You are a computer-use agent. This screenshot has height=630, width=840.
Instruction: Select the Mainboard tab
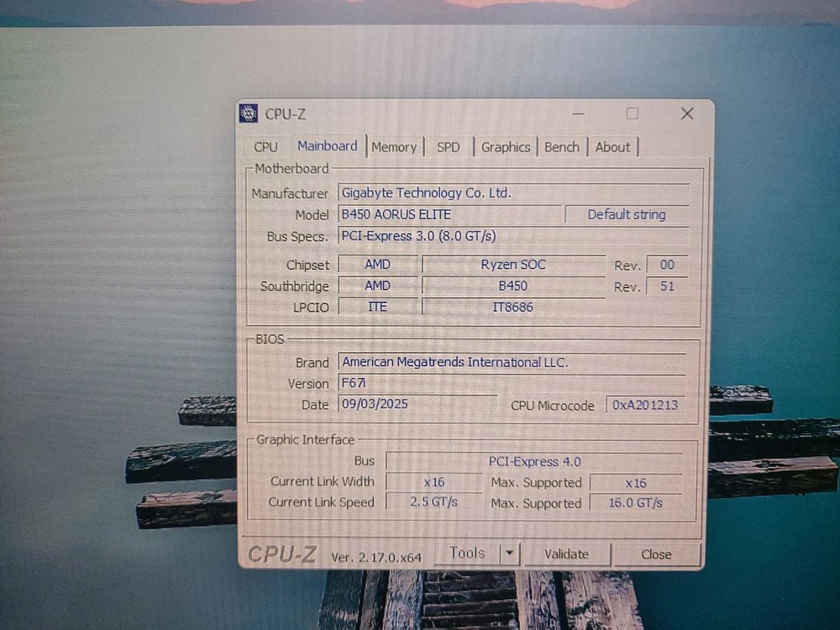(x=328, y=145)
